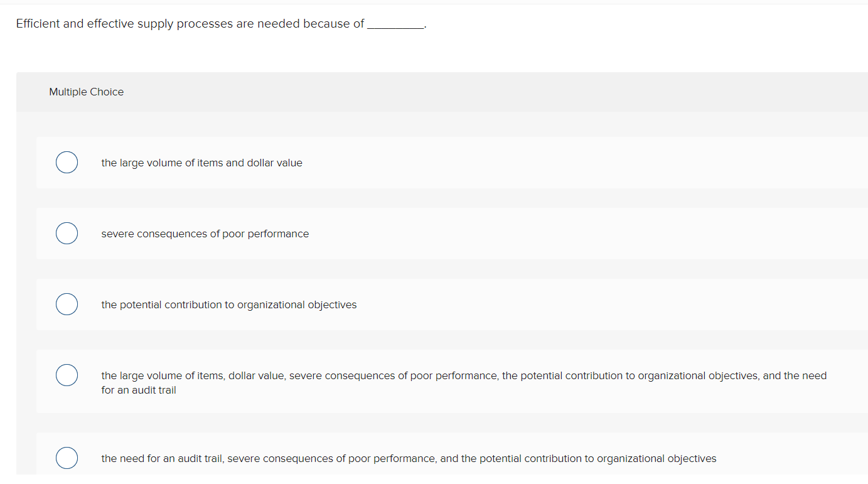Click the blank line in the question
Image resolution: width=868 pixels, height=484 pixels.
point(395,25)
